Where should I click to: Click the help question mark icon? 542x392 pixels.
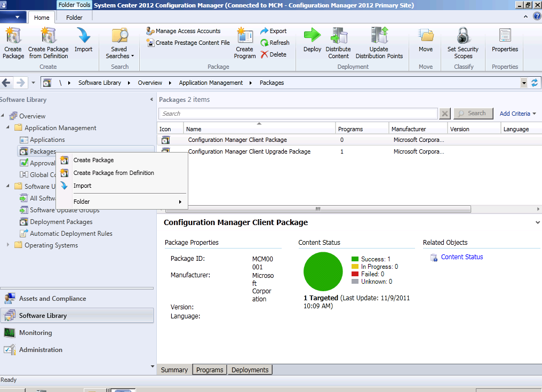click(537, 16)
